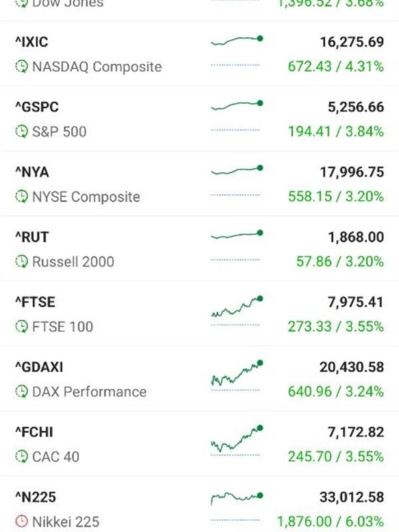This screenshot has height=532, width=399.
Task: Tap the red clock icon beside Nikkei 225
Action: click(22, 521)
